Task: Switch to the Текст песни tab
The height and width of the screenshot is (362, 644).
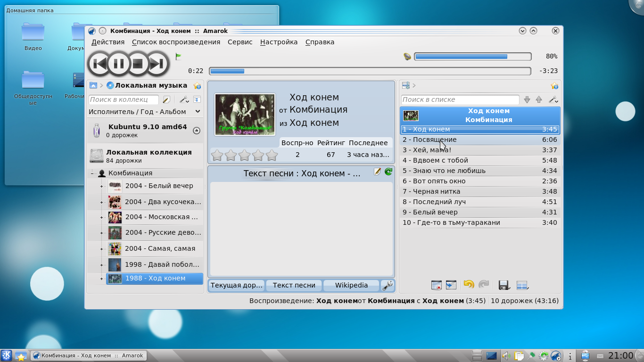Action: click(294, 285)
